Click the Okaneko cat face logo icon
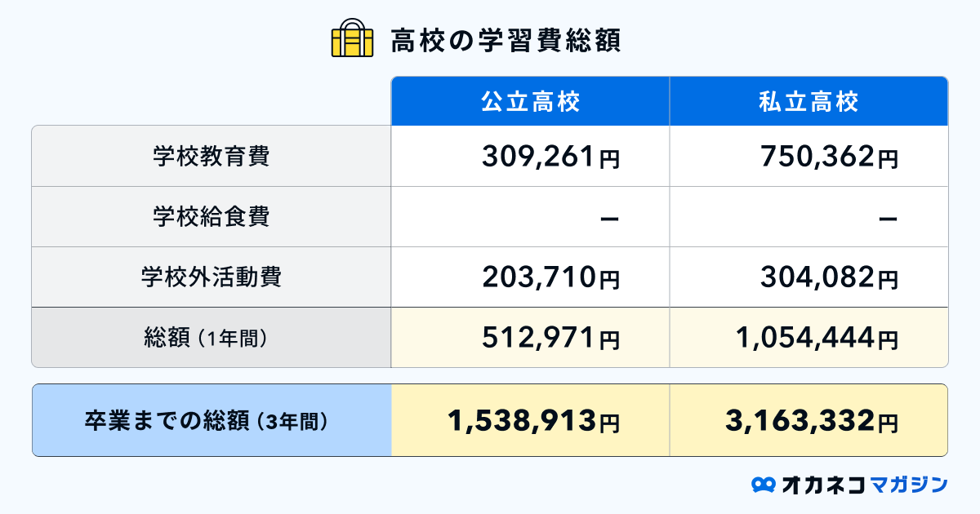 coord(763,484)
